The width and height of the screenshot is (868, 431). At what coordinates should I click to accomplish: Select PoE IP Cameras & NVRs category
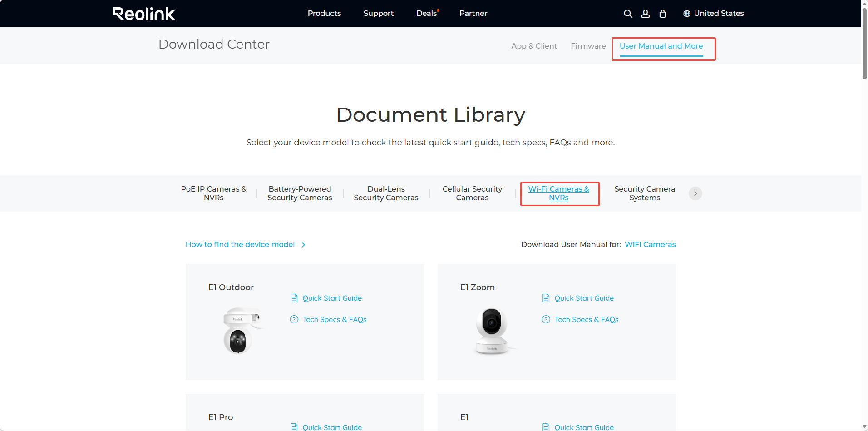tap(213, 193)
